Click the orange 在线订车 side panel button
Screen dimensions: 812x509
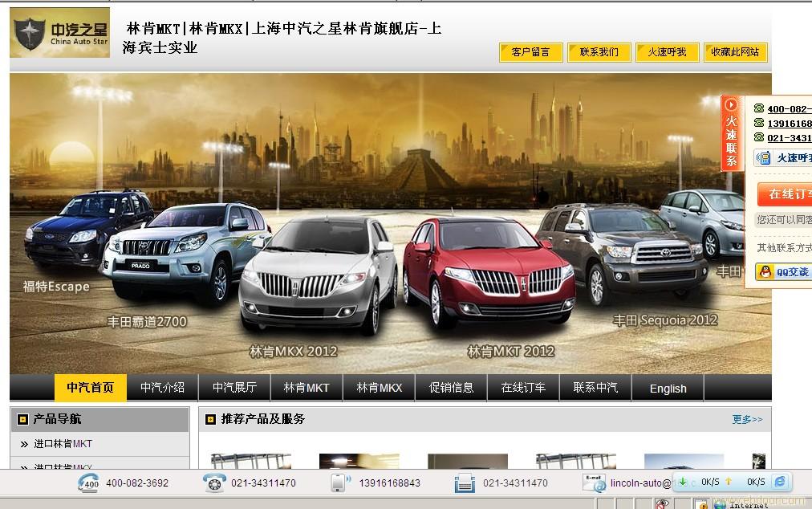coord(785,193)
